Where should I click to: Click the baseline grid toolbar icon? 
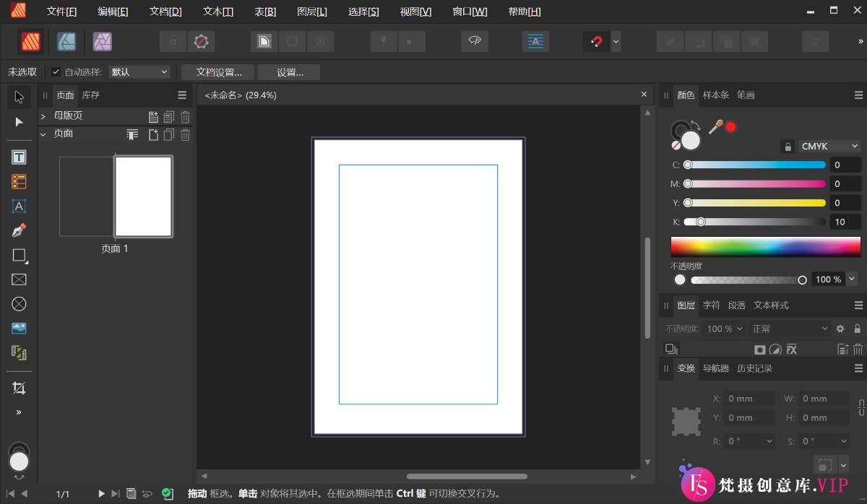tap(535, 42)
